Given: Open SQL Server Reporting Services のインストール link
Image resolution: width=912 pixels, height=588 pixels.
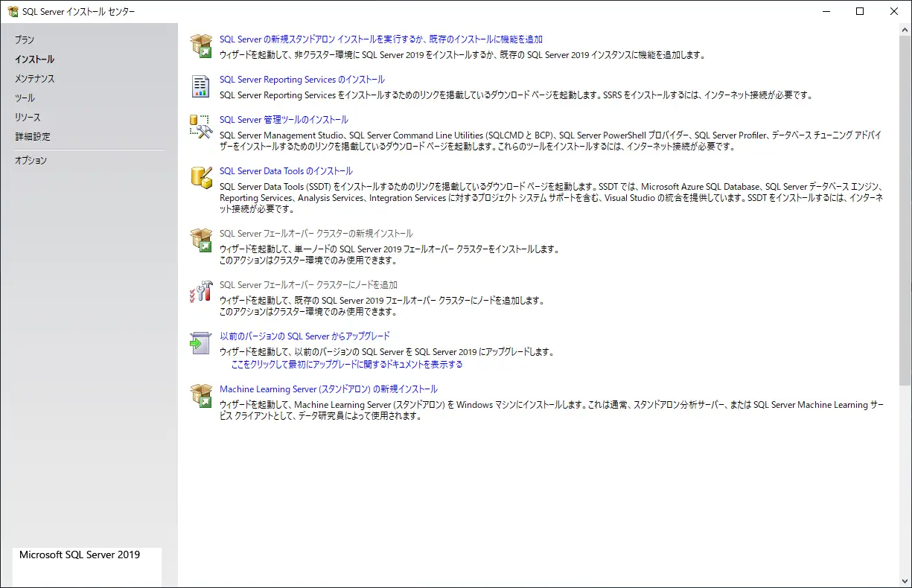Looking at the screenshot, I should coord(302,80).
